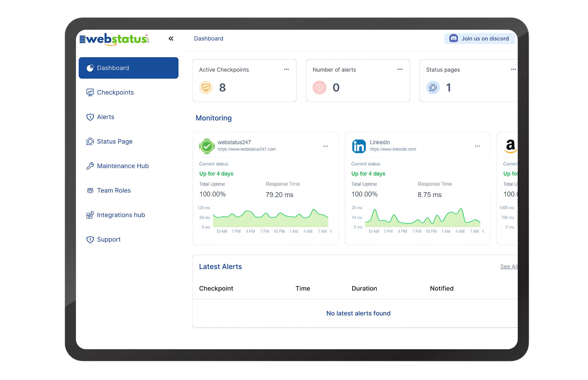Click the Amazon logo on the monitoring card
The width and height of the screenshot is (588, 380).
[510, 146]
